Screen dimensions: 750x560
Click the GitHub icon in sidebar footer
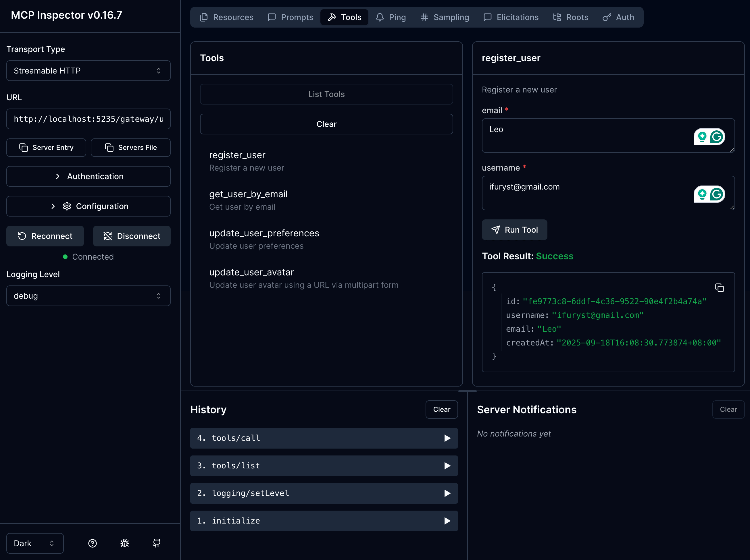[157, 543]
